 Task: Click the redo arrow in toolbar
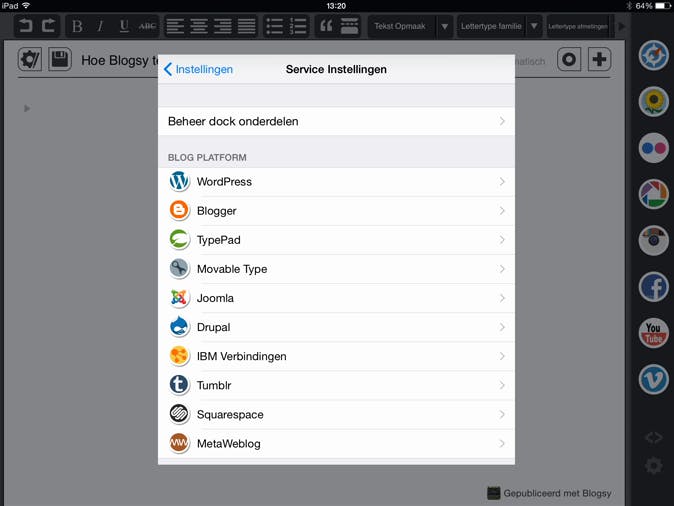coord(49,26)
